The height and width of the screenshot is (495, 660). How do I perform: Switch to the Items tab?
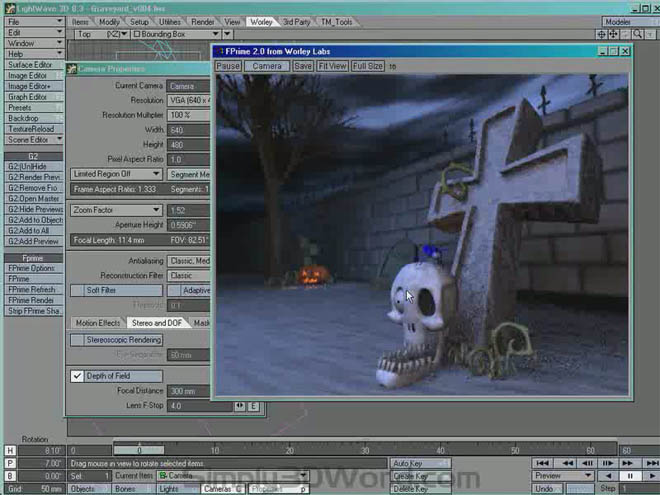coord(80,22)
